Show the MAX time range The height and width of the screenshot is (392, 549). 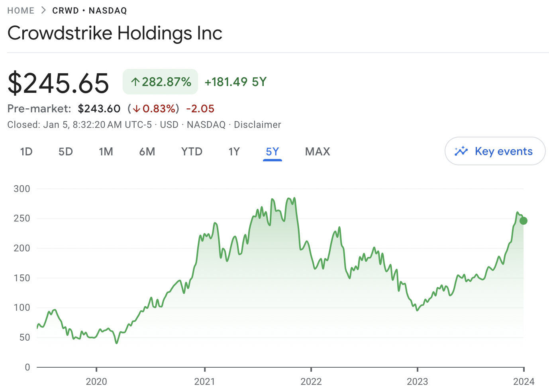click(318, 151)
